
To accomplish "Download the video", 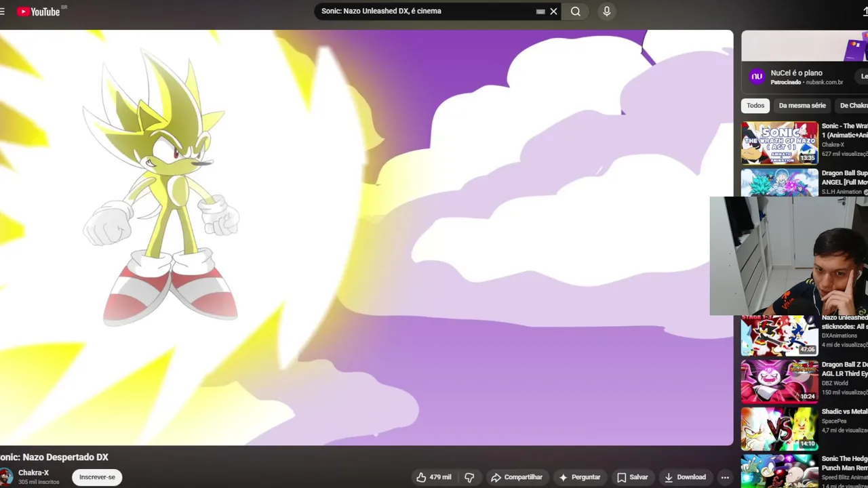I will point(685,477).
